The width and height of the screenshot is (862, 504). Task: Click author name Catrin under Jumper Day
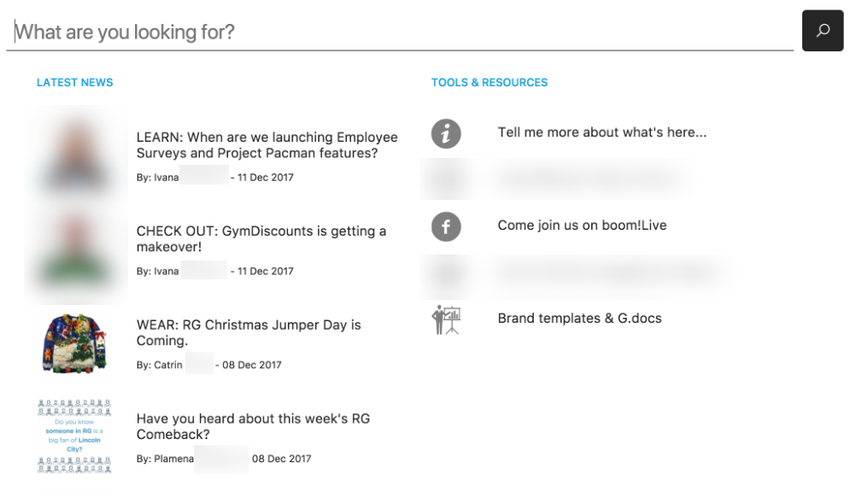pyautogui.click(x=167, y=366)
